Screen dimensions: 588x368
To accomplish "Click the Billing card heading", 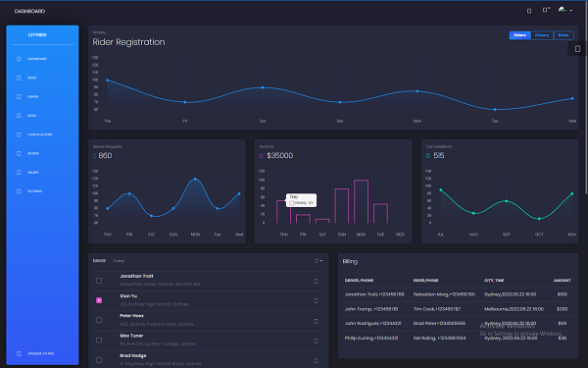I will coord(350,261).
